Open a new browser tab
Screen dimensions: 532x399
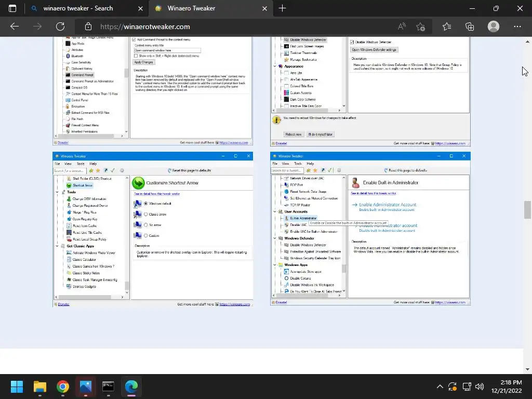282,8
